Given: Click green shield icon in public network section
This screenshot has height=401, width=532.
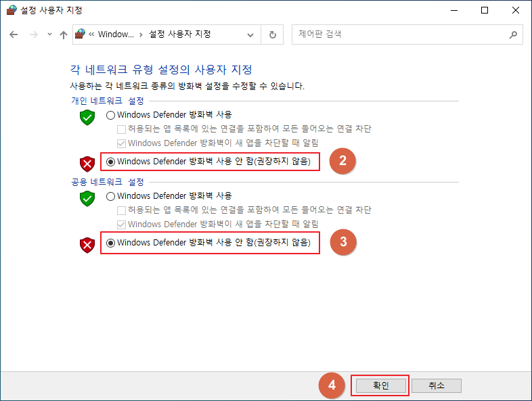Looking at the screenshot, I should (x=87, y=199).
